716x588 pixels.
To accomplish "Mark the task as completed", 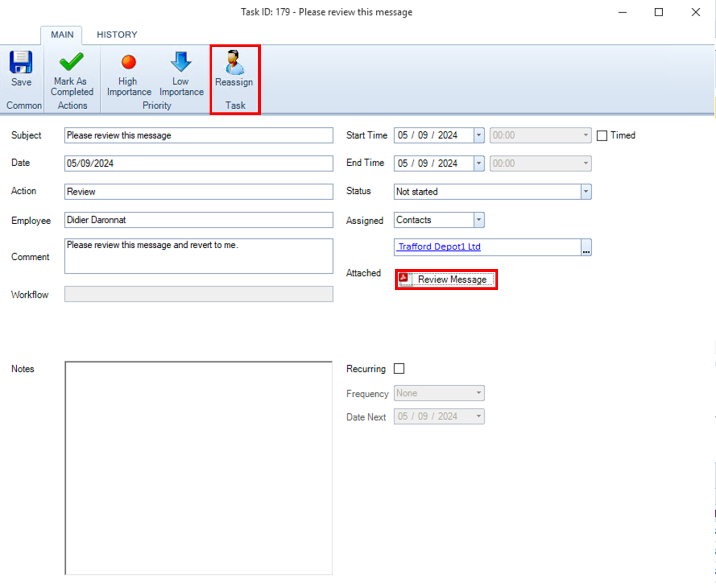I will pos(72,73).
